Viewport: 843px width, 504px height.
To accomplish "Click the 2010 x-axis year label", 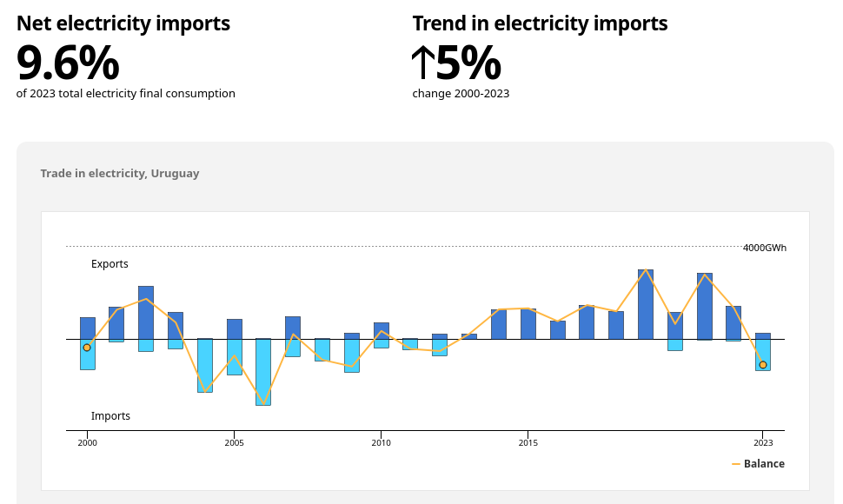I will [381, 442].
